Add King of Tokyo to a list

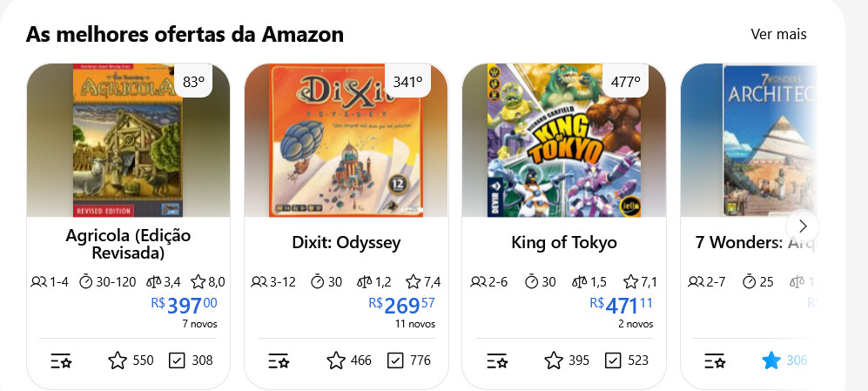(x=496, y=361)
